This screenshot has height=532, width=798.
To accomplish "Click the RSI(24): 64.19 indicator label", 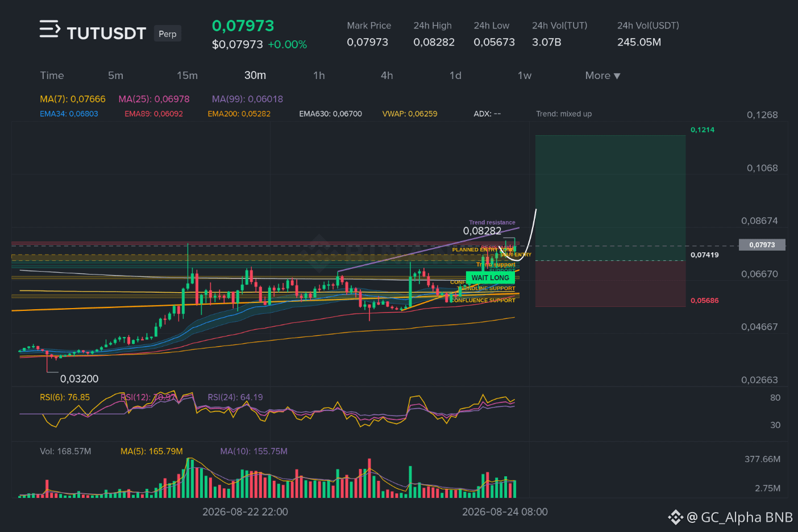I will pyautogui.click(x=235, y=397).
